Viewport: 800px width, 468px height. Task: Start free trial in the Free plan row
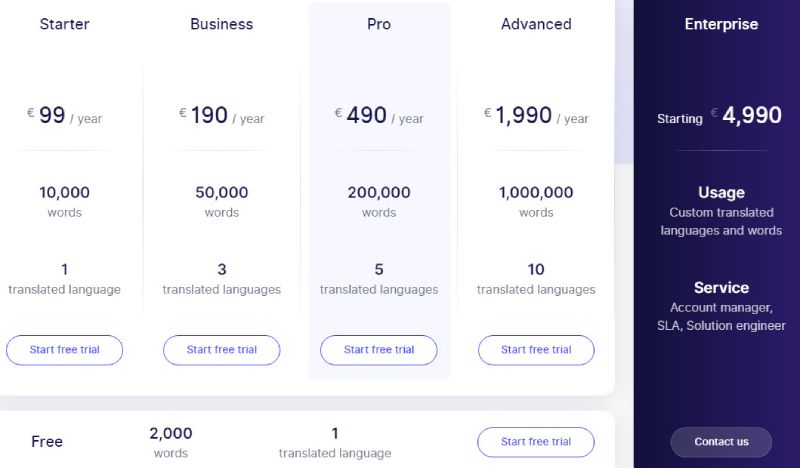(x=536, y=442)
